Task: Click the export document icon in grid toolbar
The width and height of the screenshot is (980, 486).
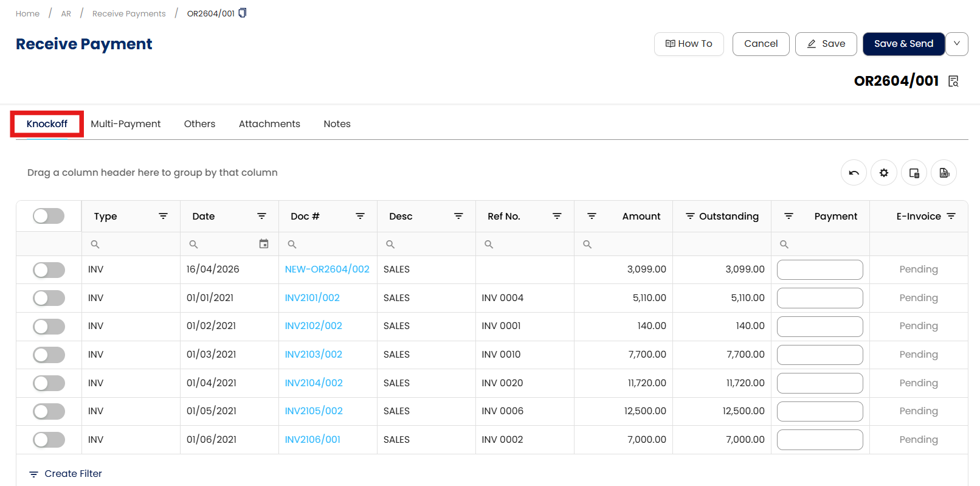Action: point(944,173)
